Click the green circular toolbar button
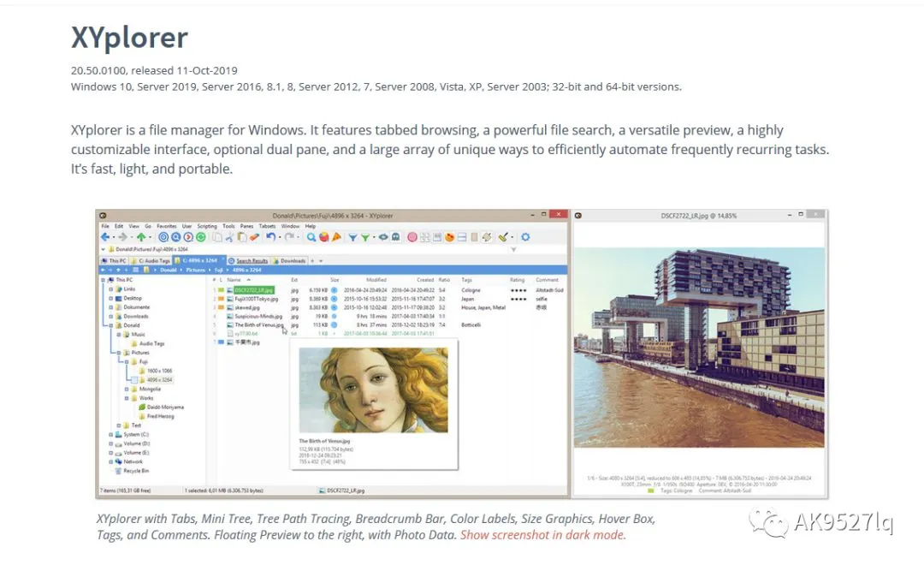The width and height of the screenshot is (924, 565). click(x=201, y=237)
